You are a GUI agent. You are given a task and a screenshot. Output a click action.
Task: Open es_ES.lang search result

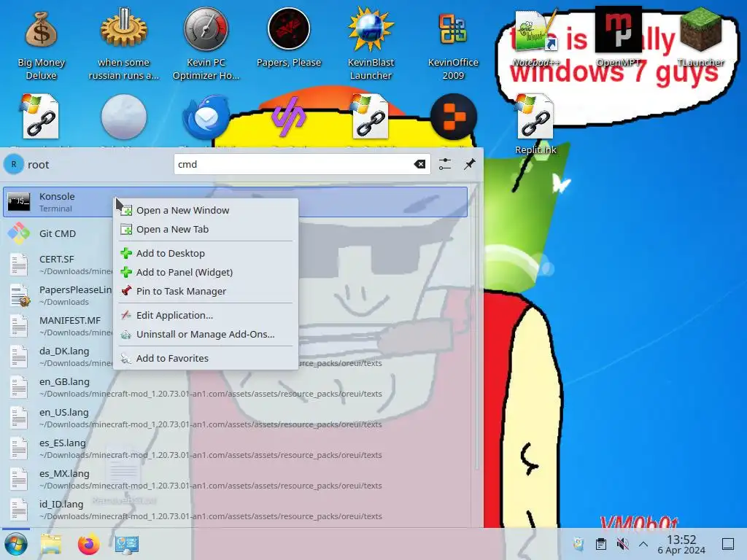point(236,448)
